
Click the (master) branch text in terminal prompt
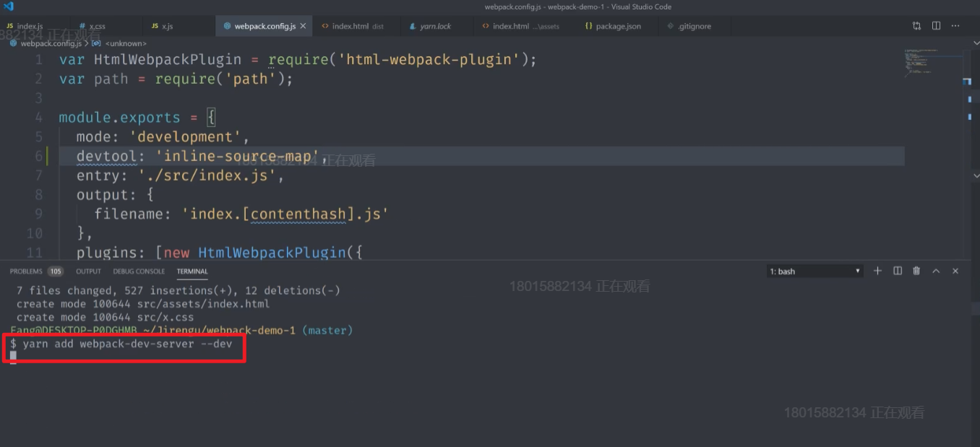tap(327, 330)
